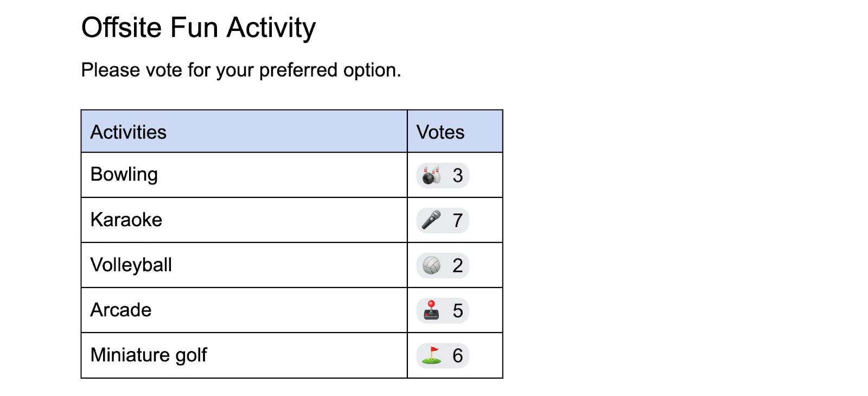Viewport: 868px width, 396px height.
Task: Select the Miniature golf cell text
Action: [149, 355]
